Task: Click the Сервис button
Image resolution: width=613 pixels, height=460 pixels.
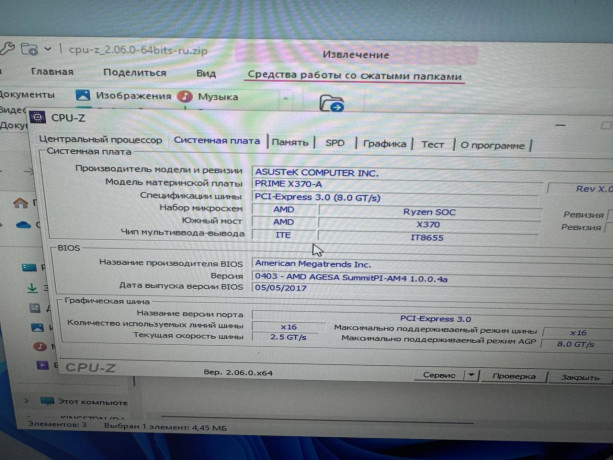Action: (439, 375)
